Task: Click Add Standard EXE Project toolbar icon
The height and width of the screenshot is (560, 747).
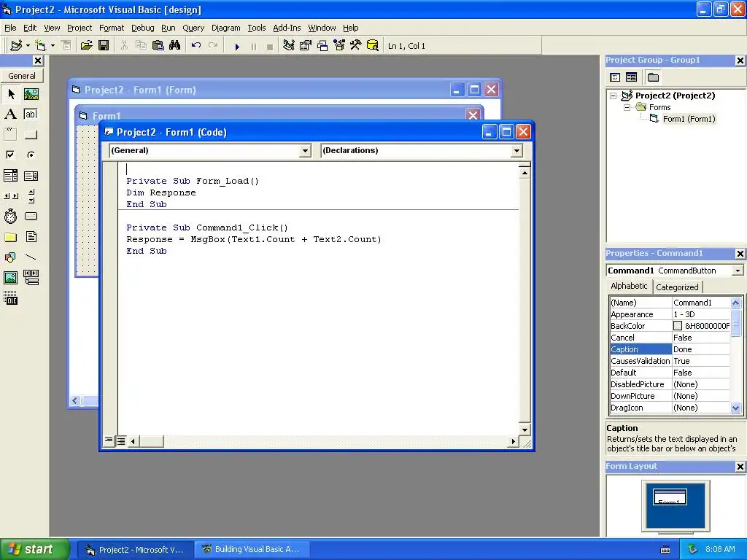Action: (16, 46)
